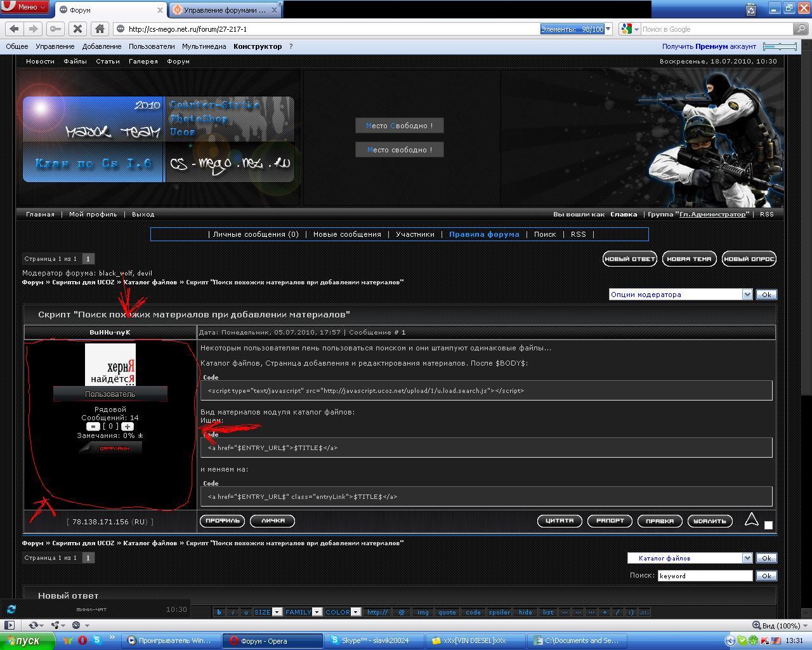This screenshot has height=650, width=812.
Task: Confirm moderator option with Ok button
Action: pos(766,295)
